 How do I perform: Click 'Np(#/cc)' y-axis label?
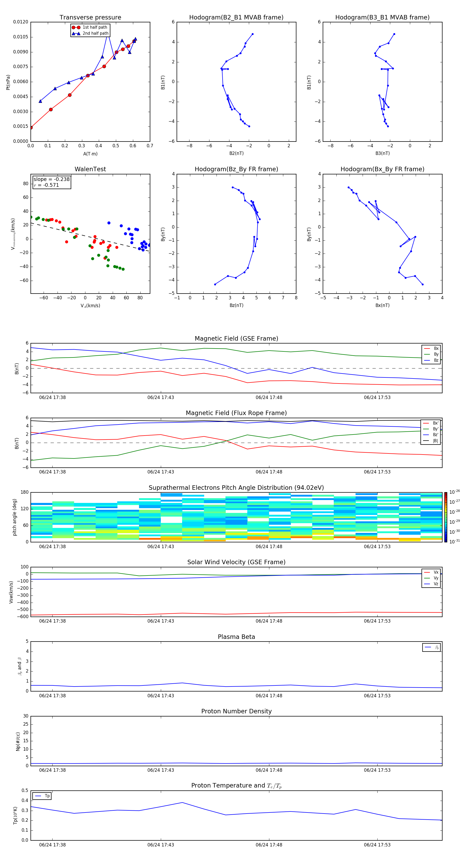(x=18, y=741)
